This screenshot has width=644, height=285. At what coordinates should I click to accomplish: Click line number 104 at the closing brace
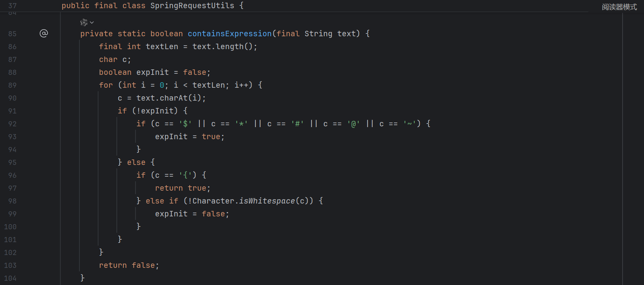point(11,278)
